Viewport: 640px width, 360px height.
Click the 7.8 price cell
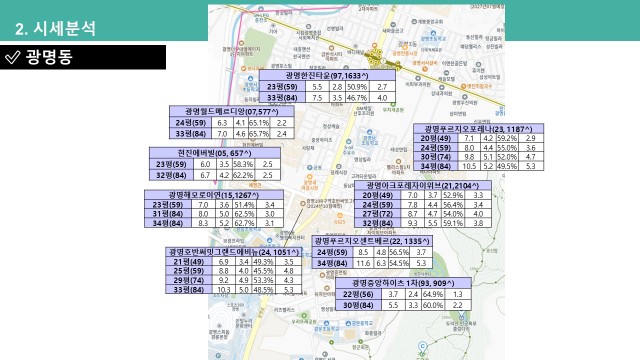pos(412,204)
